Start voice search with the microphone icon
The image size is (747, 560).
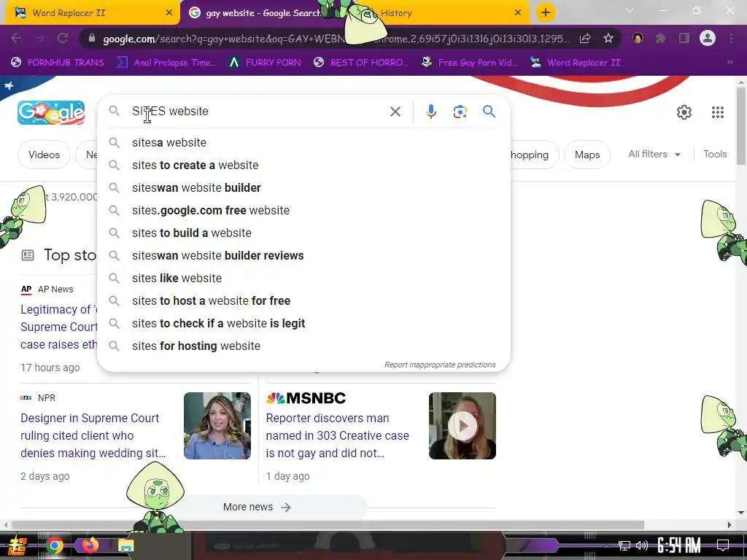point(430,112)
